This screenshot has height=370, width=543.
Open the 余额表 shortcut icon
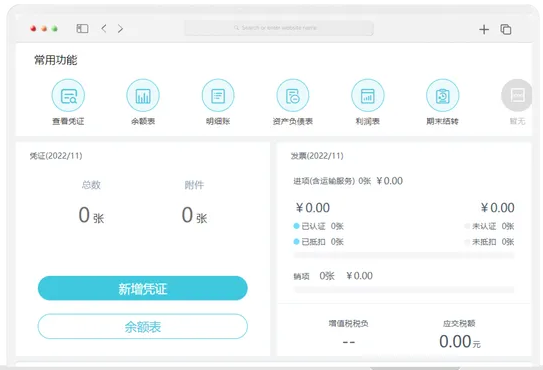[143, 96]
